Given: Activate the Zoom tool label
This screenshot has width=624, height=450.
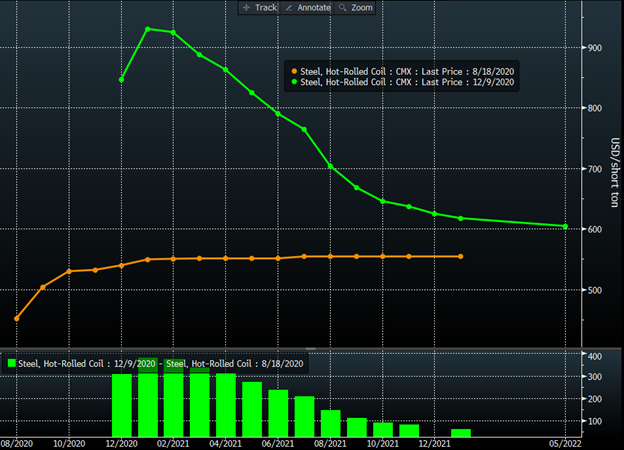Looking at the screenshot, I should pyautogui.click(x=361, y=7).
